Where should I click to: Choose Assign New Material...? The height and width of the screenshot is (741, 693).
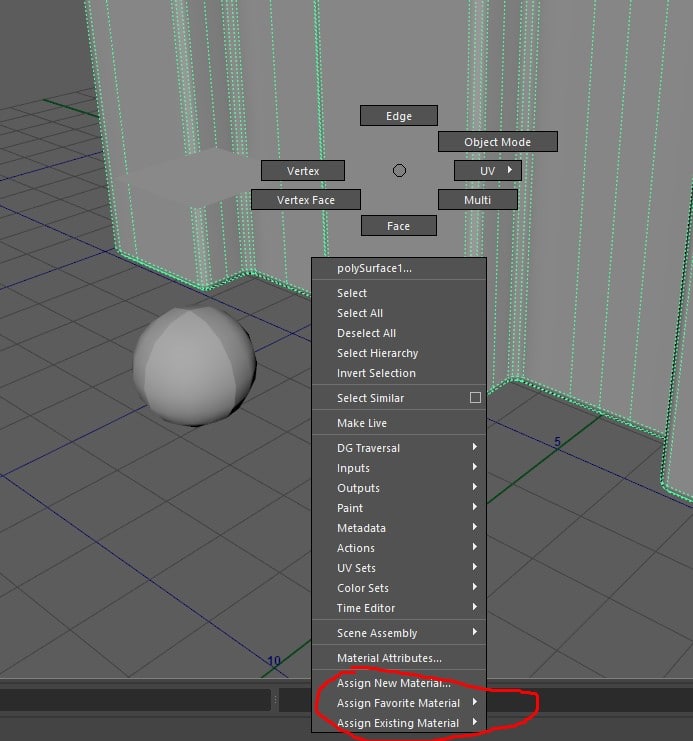click(x=398, y=683)
